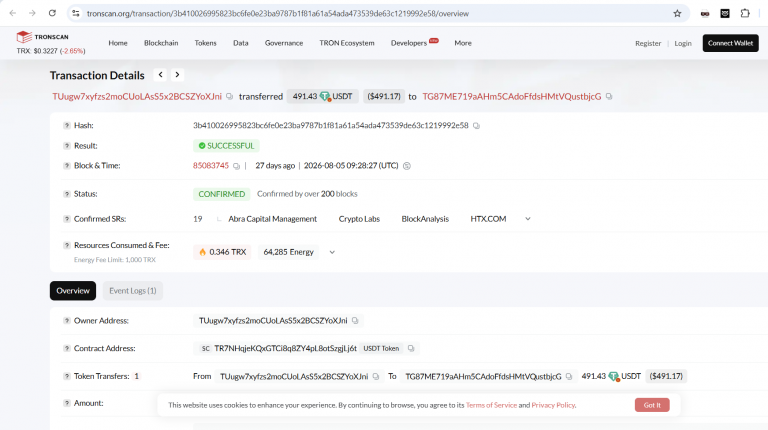
Task: Click the help icon next to Status
Action: (67, 194)
